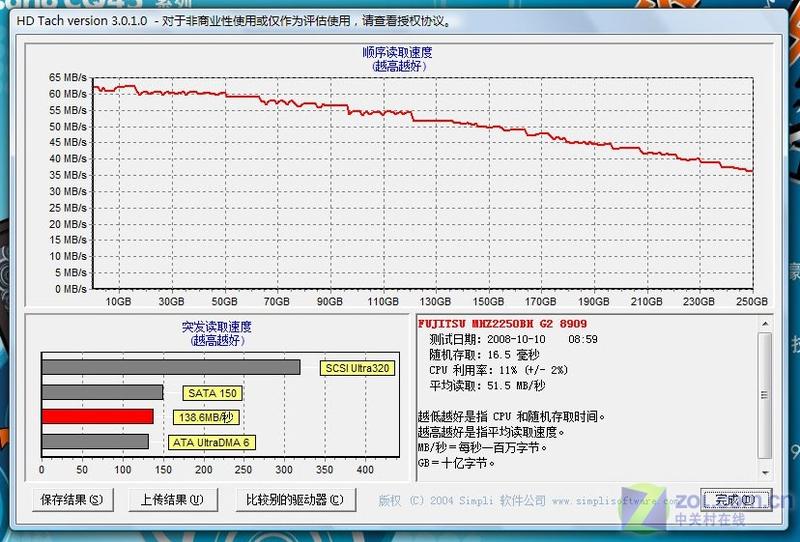Click the 250GB axis label
The width and height of the screenshot is (800, 542).
pyautogui.click(x=752, y=302)
